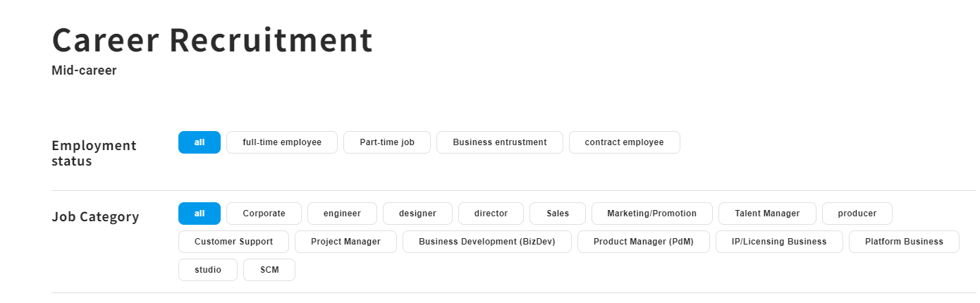
Task: Choose the Marketing/Promotion category
Action: (651, 214)
